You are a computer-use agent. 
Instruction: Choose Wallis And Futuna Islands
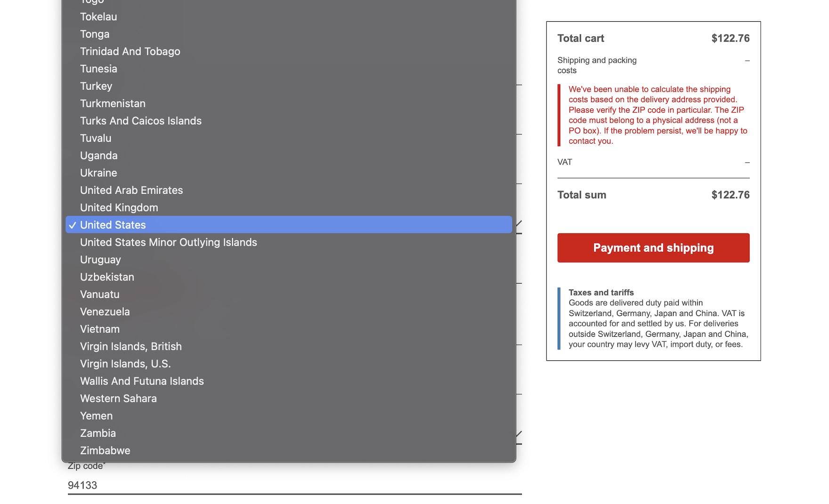click(x=142, y=382)
